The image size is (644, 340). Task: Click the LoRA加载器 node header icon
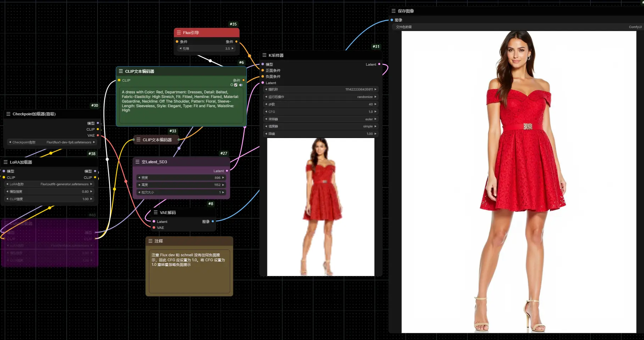5,162
